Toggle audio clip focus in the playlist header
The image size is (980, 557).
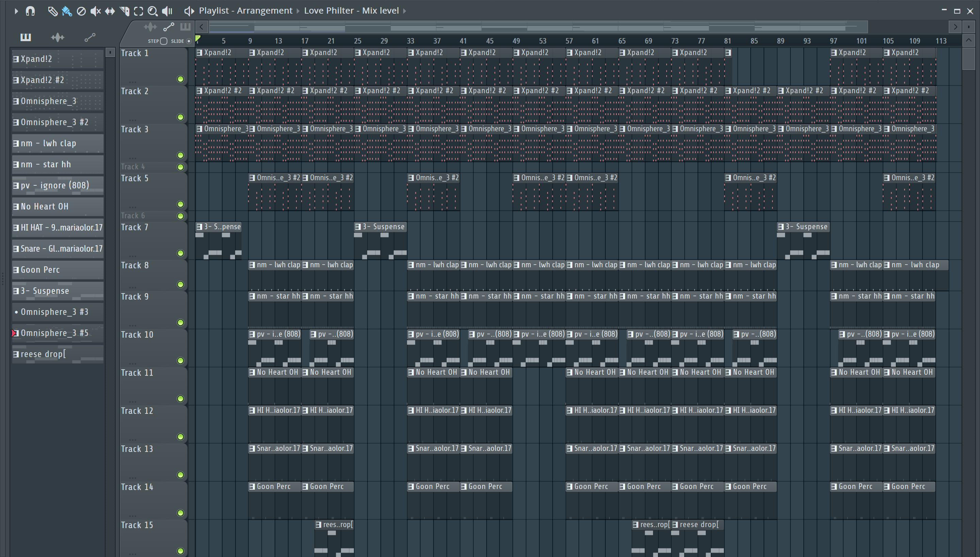click(x=150, y=27)
